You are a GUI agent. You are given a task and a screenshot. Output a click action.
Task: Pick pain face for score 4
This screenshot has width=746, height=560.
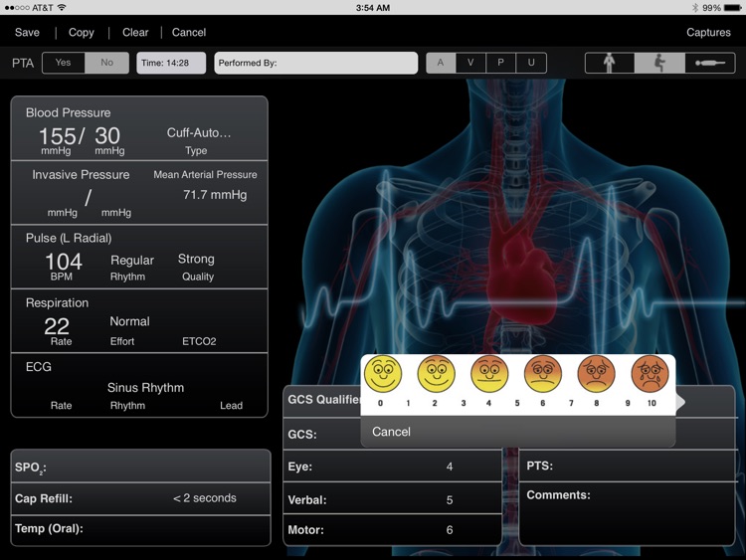point(489,374)
